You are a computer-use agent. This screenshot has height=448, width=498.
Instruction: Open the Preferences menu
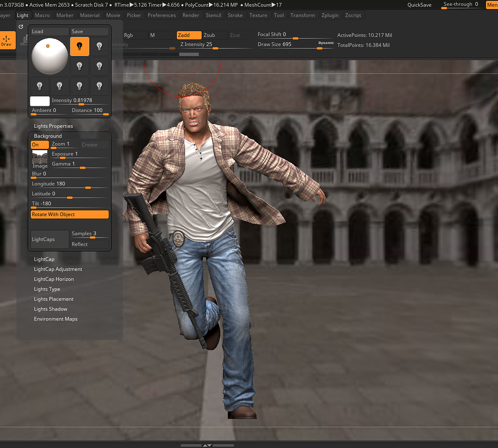click(162, 15)
